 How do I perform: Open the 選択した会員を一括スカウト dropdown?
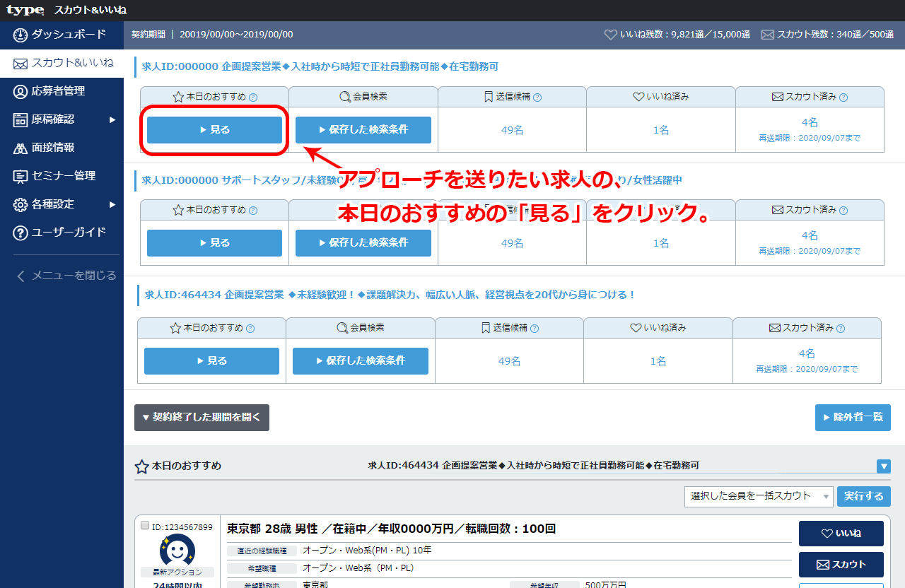pyautogui.click(x=758, y=496)
